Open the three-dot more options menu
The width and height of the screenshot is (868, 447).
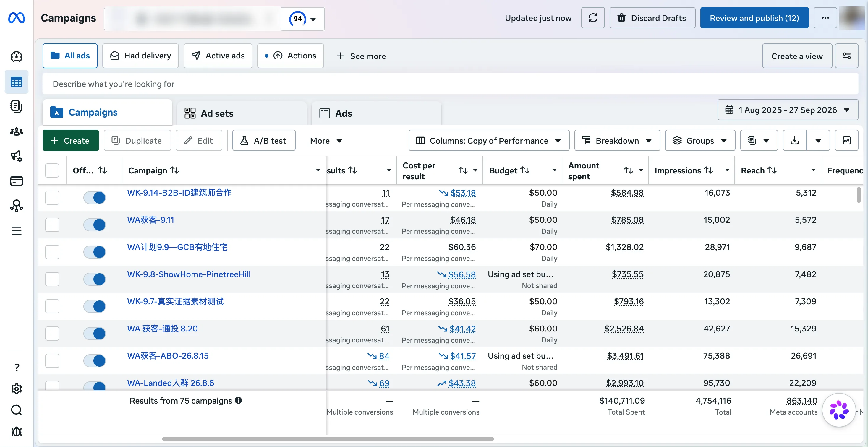click(825, 18)
